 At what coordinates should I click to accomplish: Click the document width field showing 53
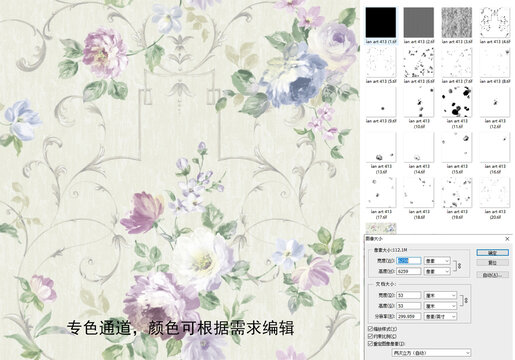point(409,295)
